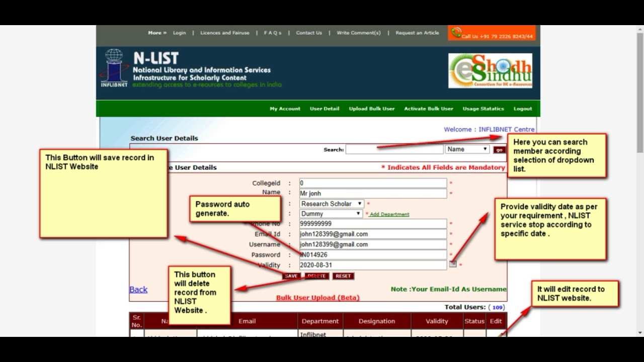Click the Back link

pyautogui.click(x=138, y=290)
